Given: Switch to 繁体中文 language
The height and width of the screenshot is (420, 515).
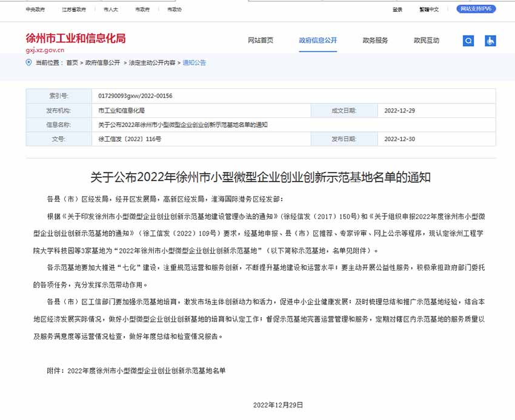Looking at the screenshot, I should click(x=429, y=10).
